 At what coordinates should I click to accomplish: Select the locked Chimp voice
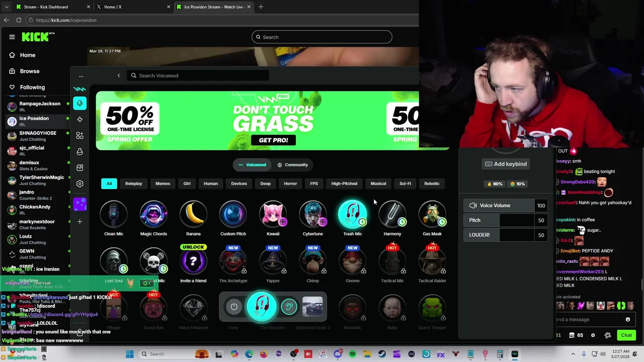[x=312, y=261]
